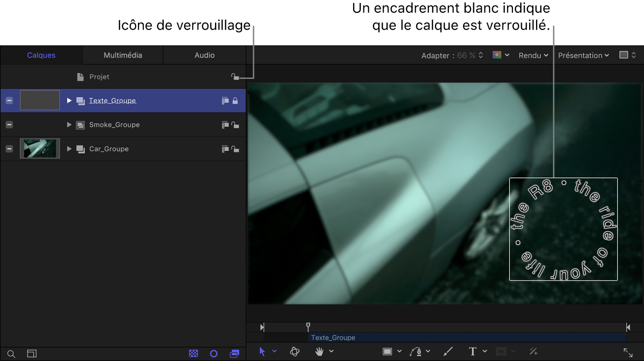Toggle visibility of Smoke_Groupe layer
Screen dimensions: 644x361
tap(9, 125)
